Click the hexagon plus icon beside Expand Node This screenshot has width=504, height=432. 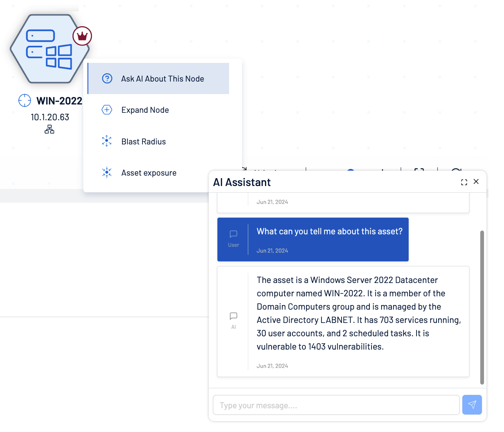coord(107,110)
